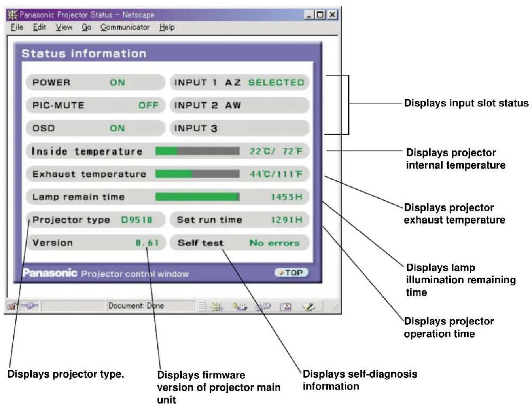532x406 pixels.
Task: Click the Netscape window title bar icon
Action: [x=13, y=15]
